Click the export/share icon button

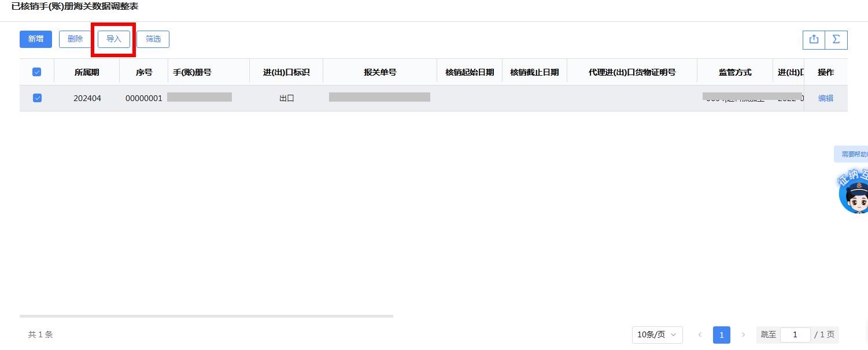pos(814,39)
